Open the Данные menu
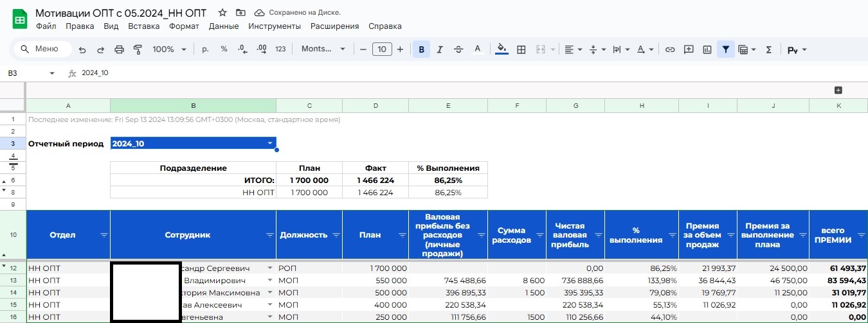This screenshot has width=868, height=323. click(224, 26)
